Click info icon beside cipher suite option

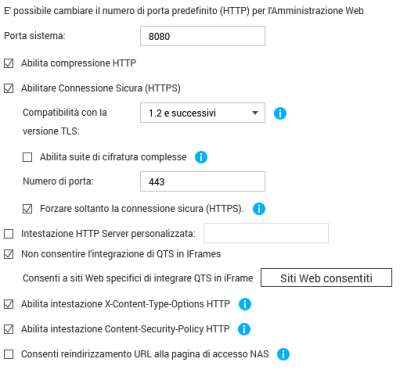tap(201, 157)
